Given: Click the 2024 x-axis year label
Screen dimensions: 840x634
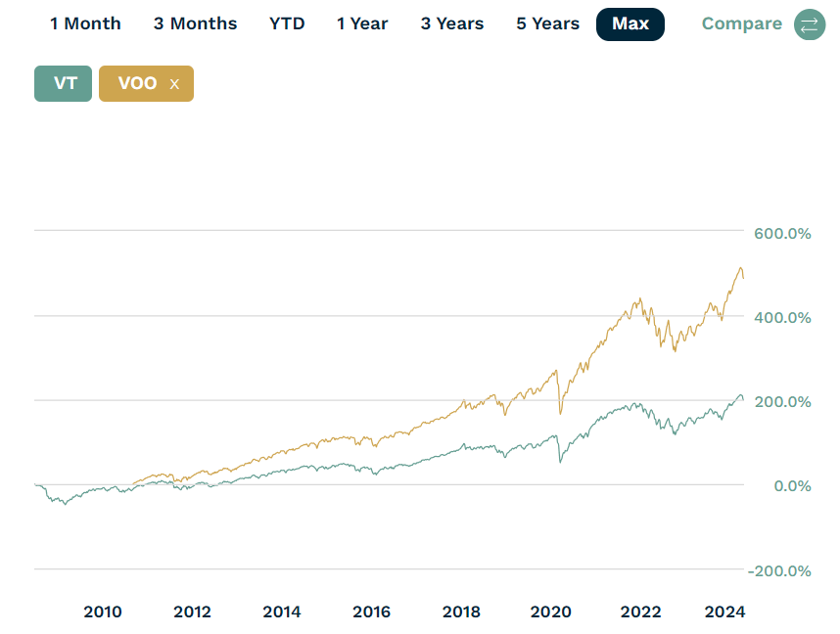Looking at the screenshot, I should 725,612.
